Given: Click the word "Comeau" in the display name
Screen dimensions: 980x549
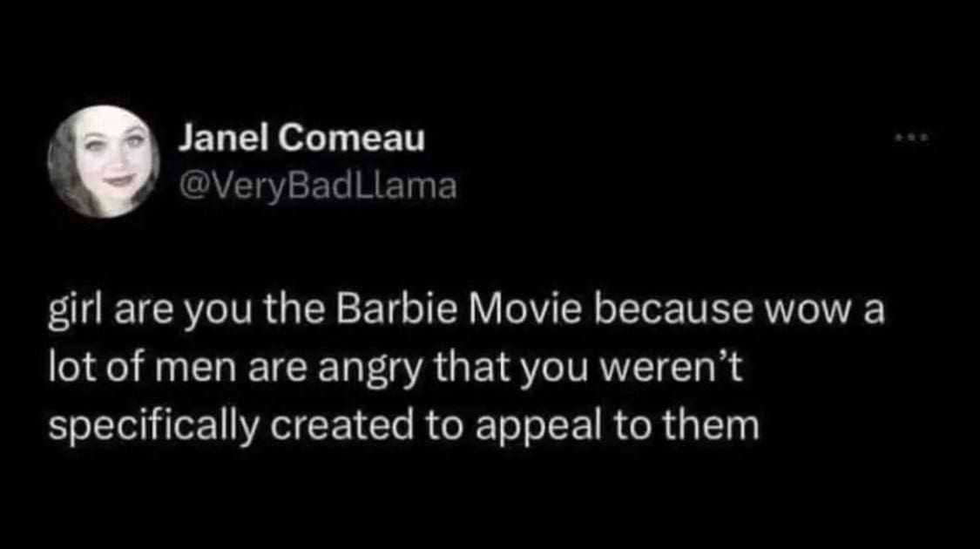Looking at the screenshot, I should [x=352, y=138].
